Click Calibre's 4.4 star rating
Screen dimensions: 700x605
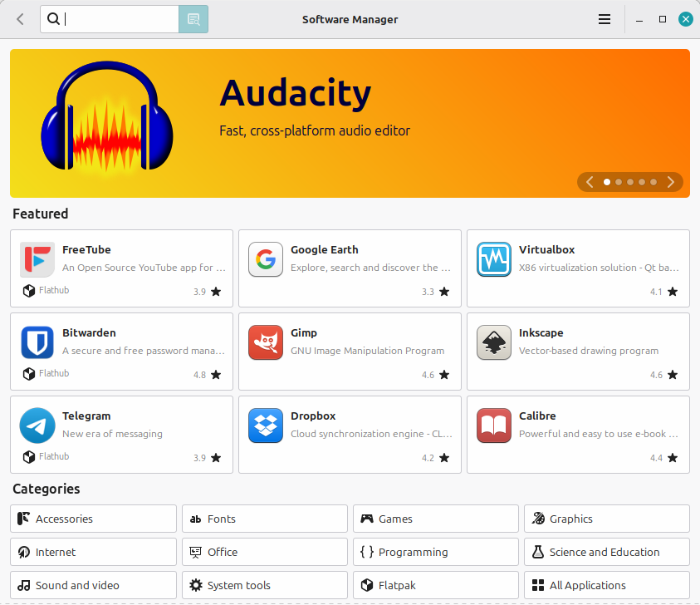click(663, 458)
